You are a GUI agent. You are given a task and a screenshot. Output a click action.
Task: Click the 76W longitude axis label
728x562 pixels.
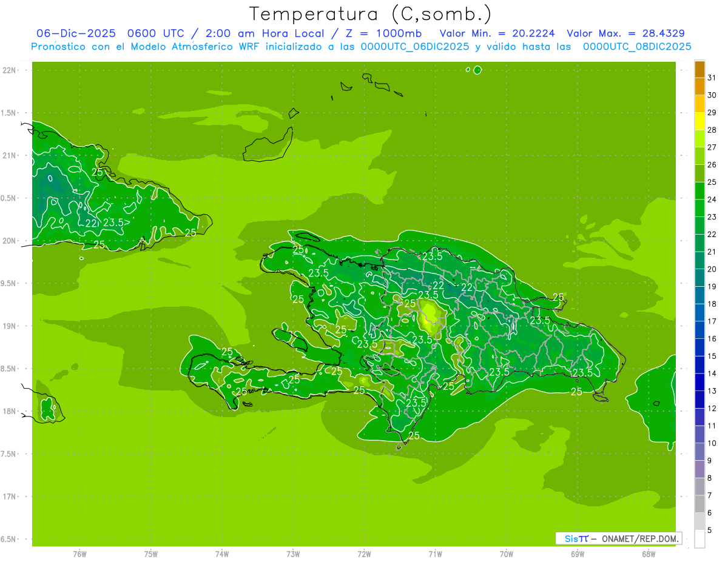(79, 554)
